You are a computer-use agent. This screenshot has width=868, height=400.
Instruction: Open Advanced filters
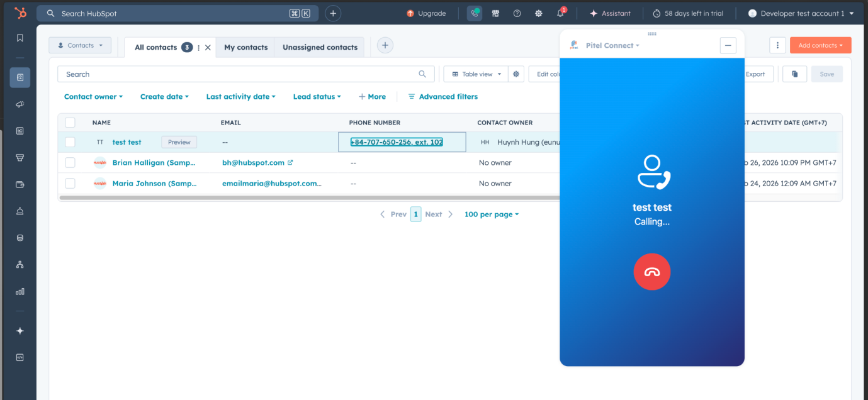click(442, 97)
